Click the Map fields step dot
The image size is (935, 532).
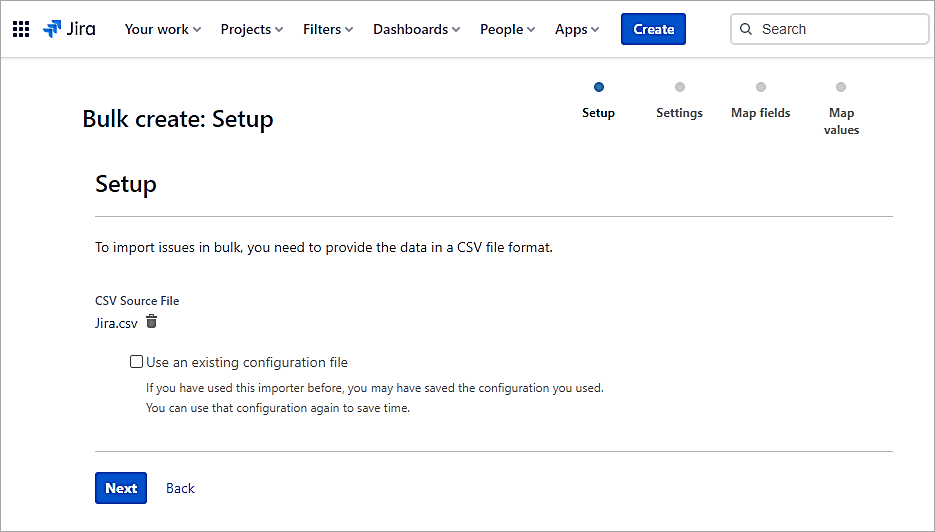[x=761, y=87]
